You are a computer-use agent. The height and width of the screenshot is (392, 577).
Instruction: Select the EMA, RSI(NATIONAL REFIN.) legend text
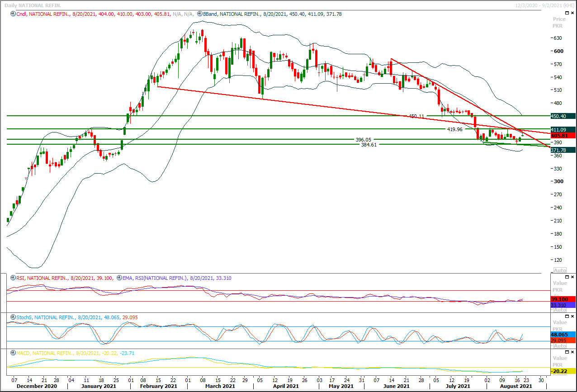point(155,278)
